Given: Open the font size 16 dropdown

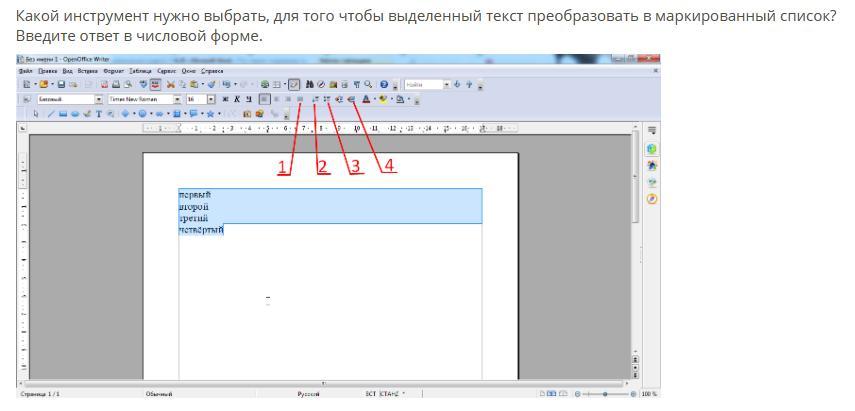Looking at the screenshot, I should (211, 99).
